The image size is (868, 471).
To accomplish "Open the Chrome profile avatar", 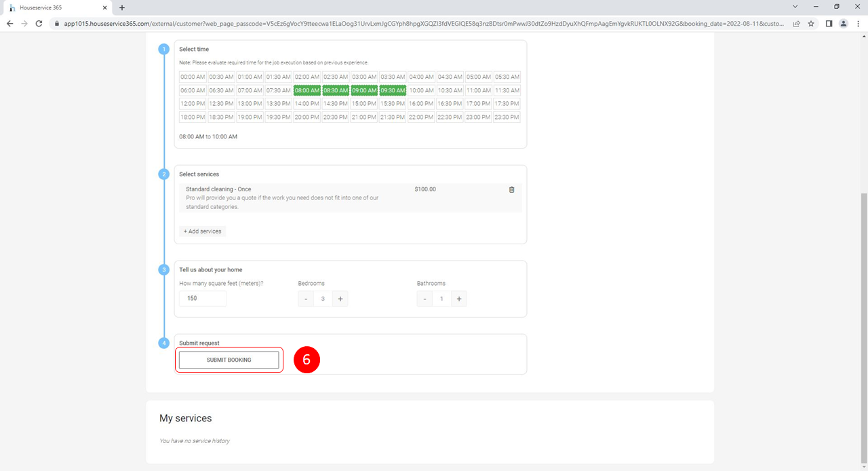I will pos(843,23).
